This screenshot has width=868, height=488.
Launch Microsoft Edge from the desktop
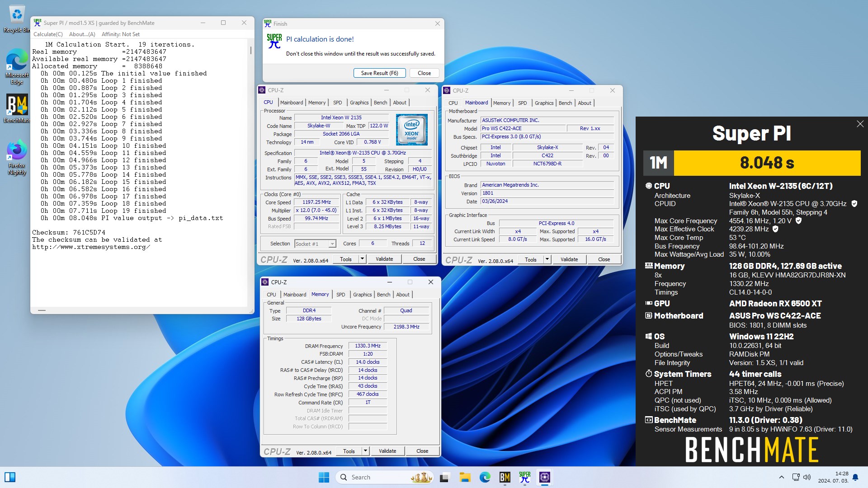[17, 66]
